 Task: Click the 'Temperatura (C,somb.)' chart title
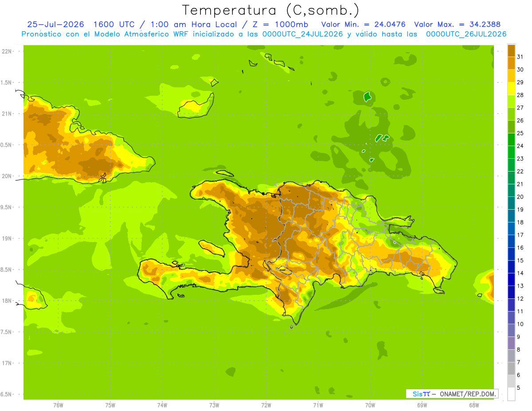(270, 10)
